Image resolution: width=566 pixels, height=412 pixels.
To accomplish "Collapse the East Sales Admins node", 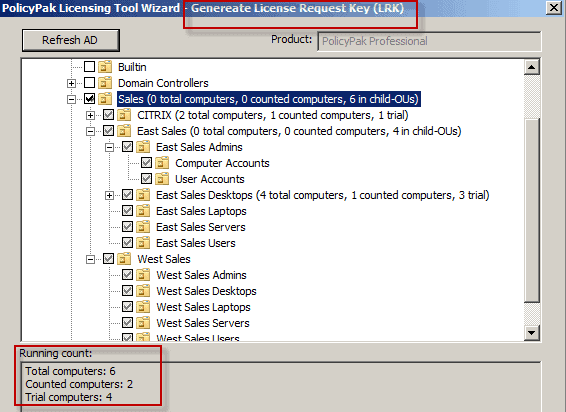I will point(109,147).
